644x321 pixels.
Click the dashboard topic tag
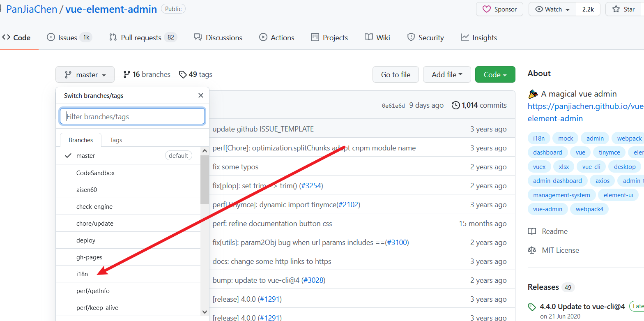pyautogui.click(x=547, y=152)
